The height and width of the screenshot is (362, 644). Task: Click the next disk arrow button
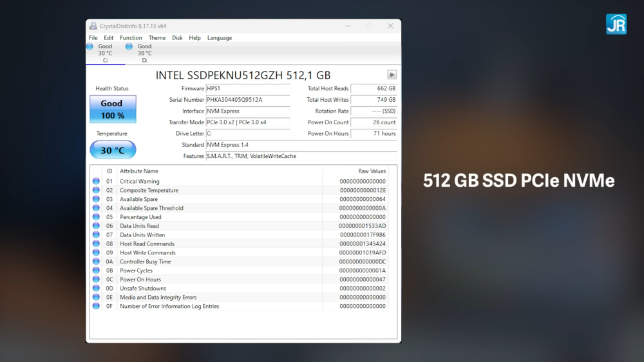[x=392, y=75]
